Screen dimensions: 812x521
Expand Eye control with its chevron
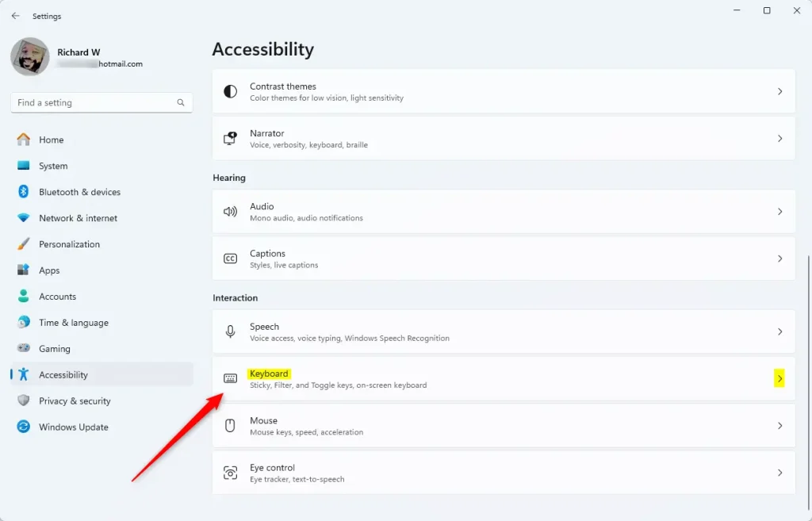coord(780,473)
